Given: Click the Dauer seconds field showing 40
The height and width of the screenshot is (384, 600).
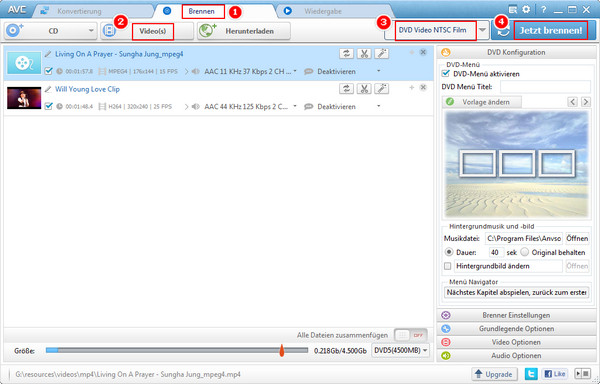Looking at the screenshot, I should click(x=496, y=252).
